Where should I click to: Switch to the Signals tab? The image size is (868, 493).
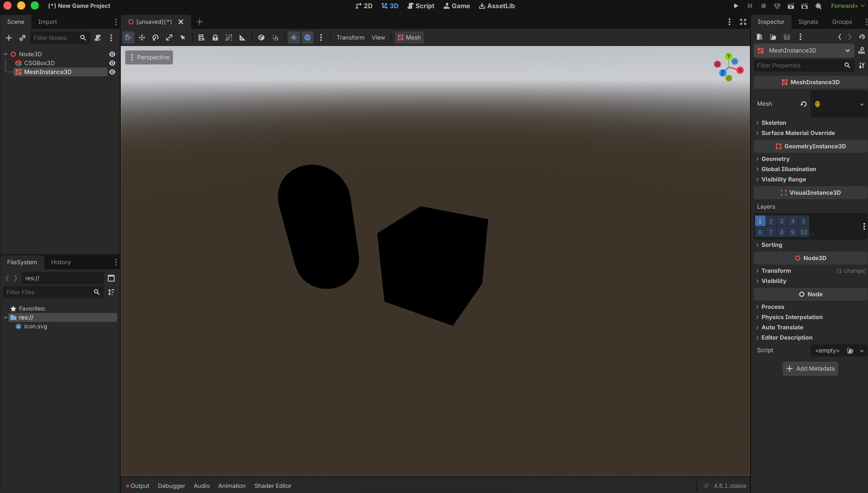808,22
